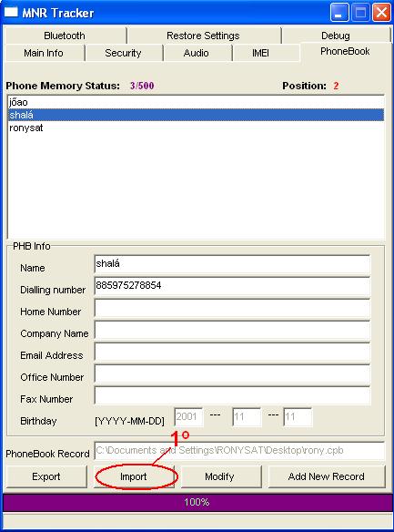Click the Import button
The height and width of the screenshot is (532, 394).
point(134,476)
